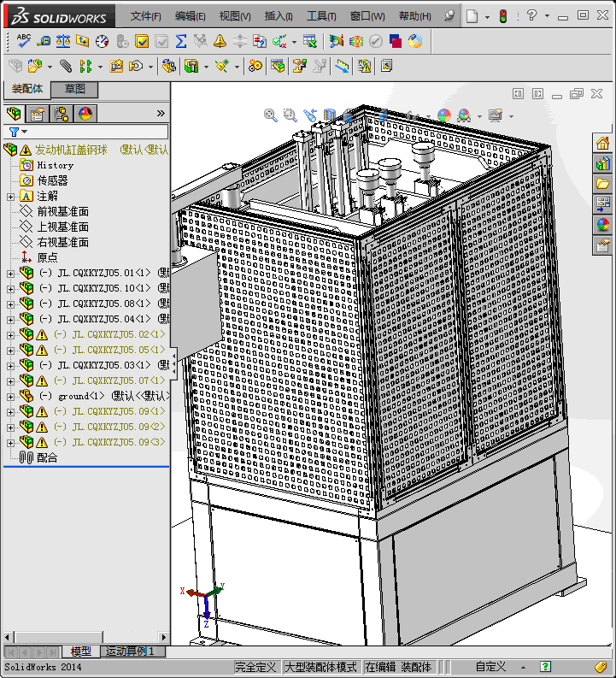Switch to the 运动算例 1 tab

click(x=131, y=651)
